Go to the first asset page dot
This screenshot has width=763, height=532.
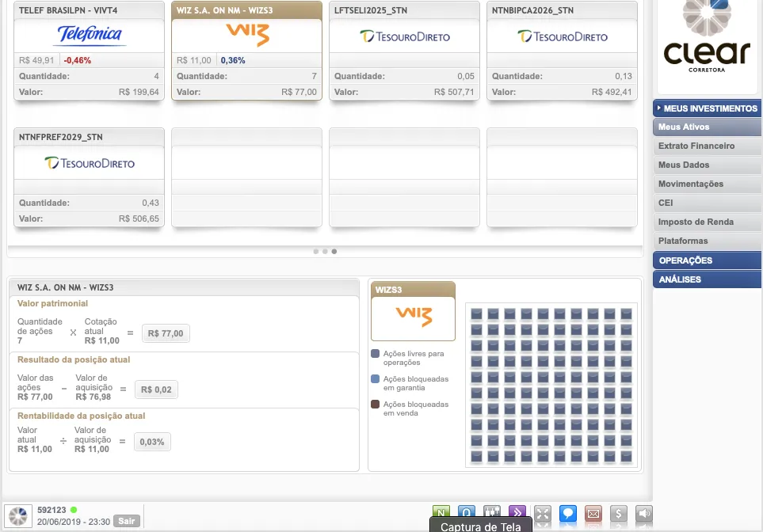pos(315,252)
